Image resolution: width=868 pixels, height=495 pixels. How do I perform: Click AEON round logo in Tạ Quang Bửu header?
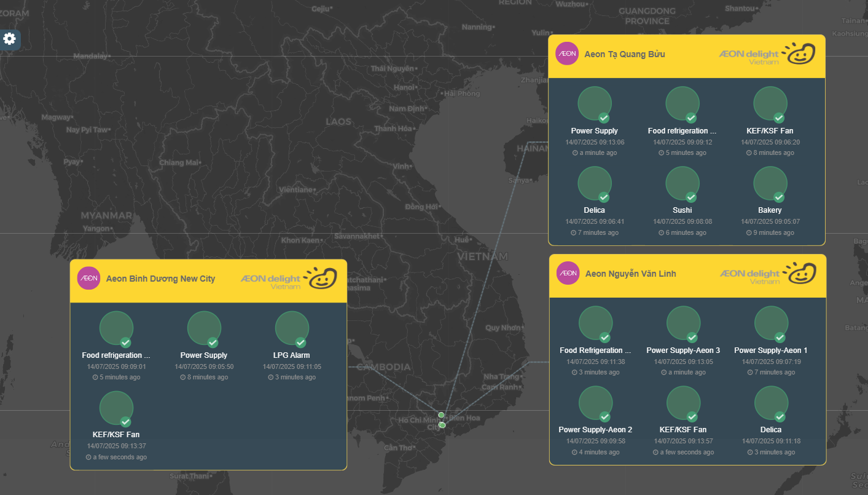coord(567,53)
